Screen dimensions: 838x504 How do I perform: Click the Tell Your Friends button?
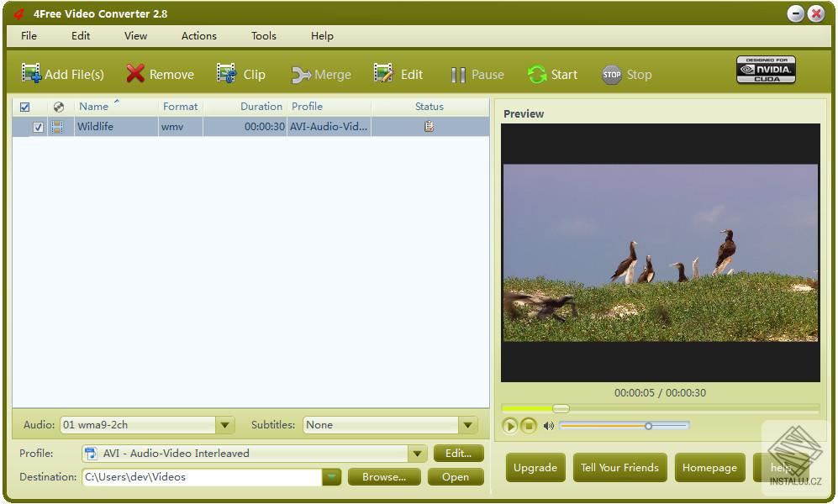pos(619,467)
